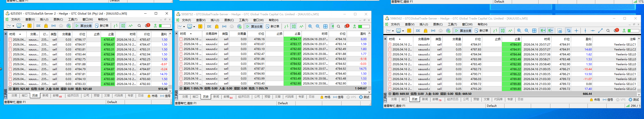Image resolution: width=644 pixels, height=119 pixels.
Task: Open chart type dropdown in 5986562 window
Action: 393,31
